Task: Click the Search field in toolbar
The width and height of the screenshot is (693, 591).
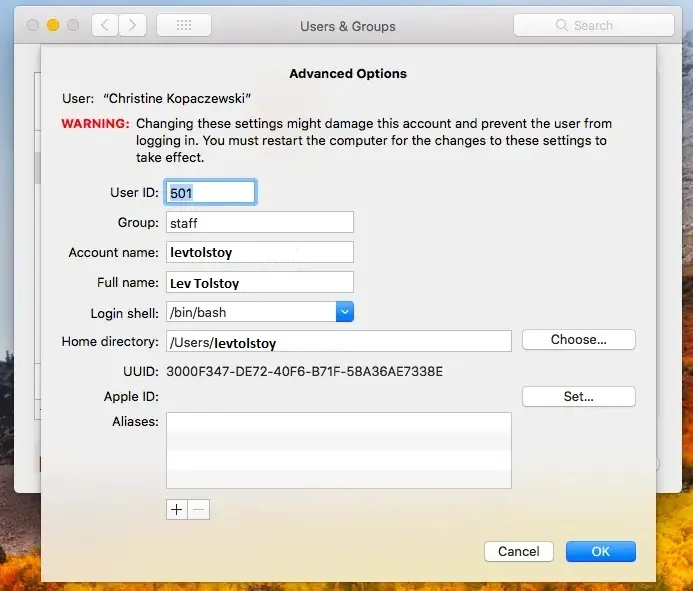Action: pos(594,25)
